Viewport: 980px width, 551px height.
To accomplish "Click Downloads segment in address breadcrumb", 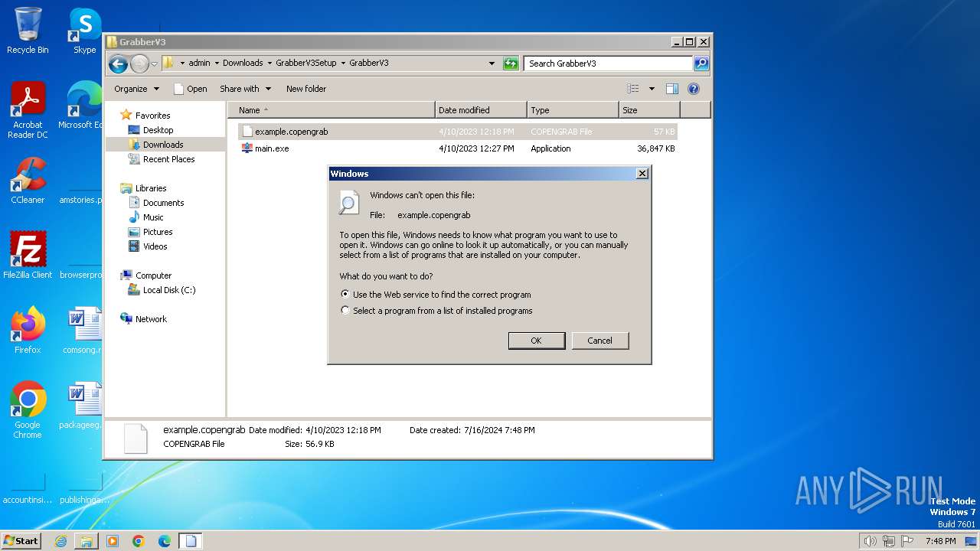I will pos(243,64).
